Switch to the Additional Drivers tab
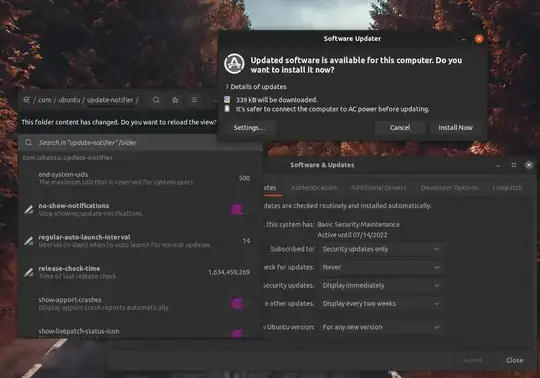 click(378, 188)
